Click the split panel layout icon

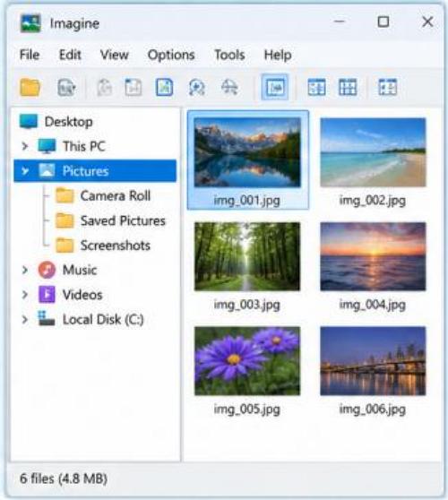point(316,87)
